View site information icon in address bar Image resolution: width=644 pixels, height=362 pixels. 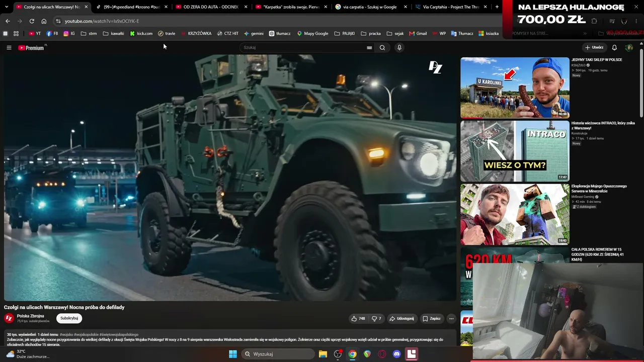58,21
